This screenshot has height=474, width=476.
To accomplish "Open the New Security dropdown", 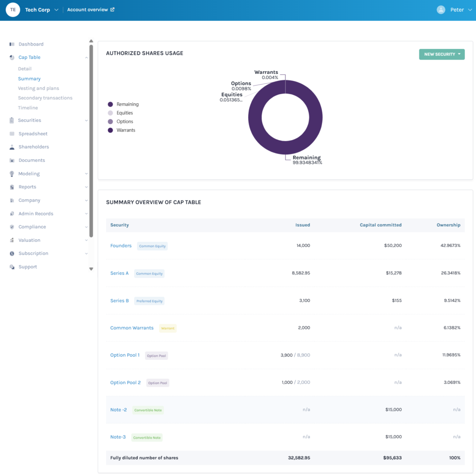I will (442, 54).
